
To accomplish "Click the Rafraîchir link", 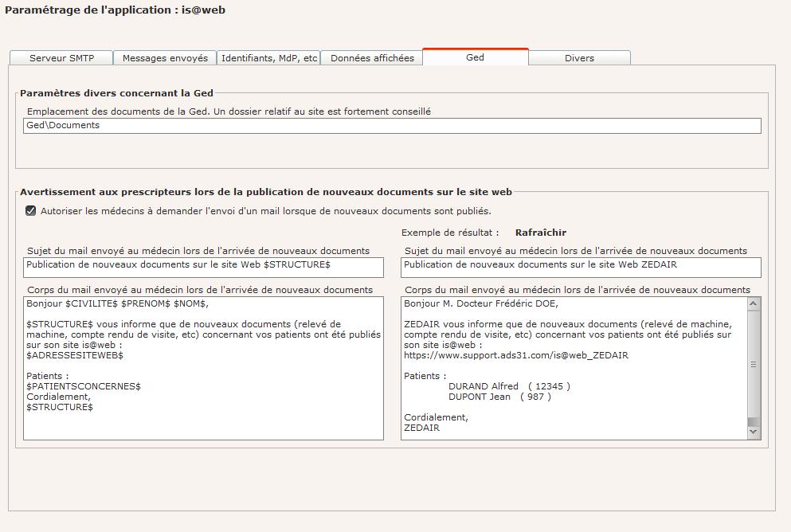I will [541, 233].
